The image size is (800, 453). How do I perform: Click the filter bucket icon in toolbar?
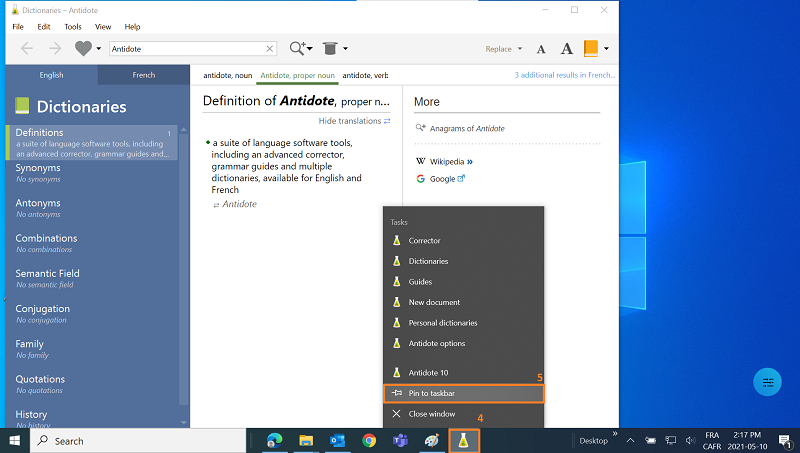(329, 48)
